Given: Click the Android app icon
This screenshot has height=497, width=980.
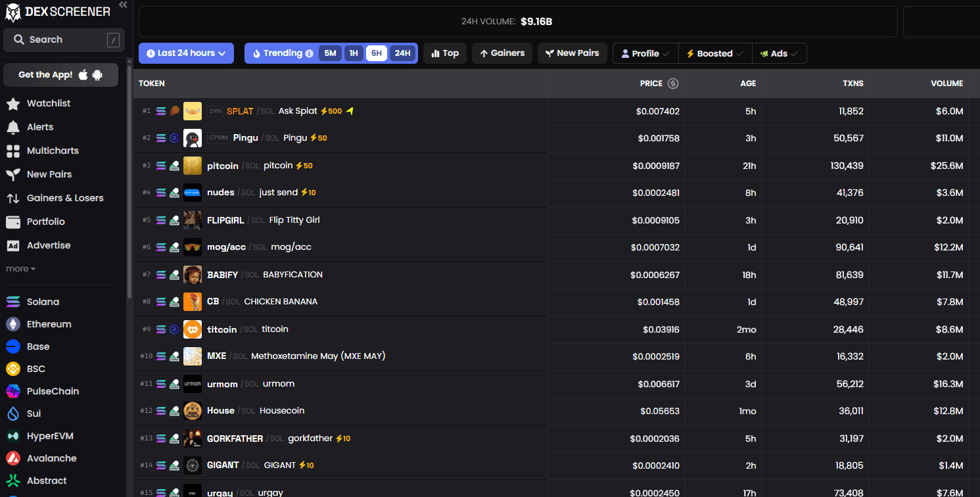Looking at the screenshot, I should [98, 75].
